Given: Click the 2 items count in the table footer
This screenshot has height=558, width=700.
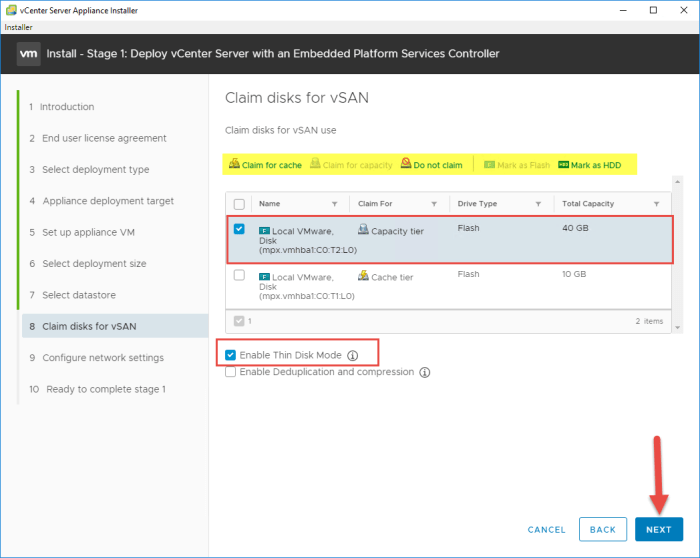Looking at the screenshot, I should point(649,321).
